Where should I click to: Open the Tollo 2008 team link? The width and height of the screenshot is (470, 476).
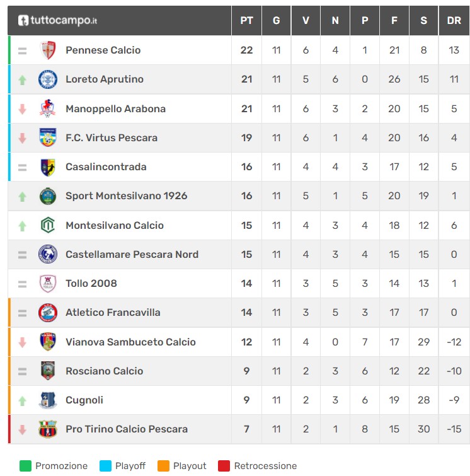point(91,284)
